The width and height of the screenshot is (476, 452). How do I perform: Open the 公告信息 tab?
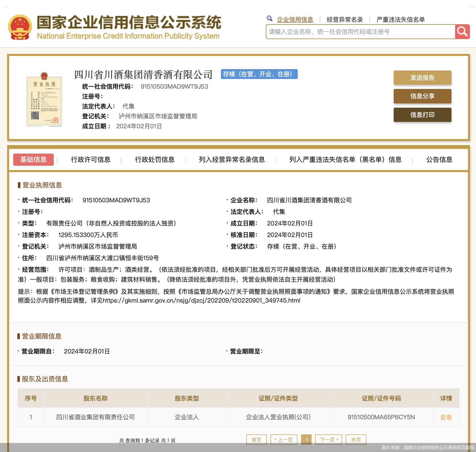(439, 160)
